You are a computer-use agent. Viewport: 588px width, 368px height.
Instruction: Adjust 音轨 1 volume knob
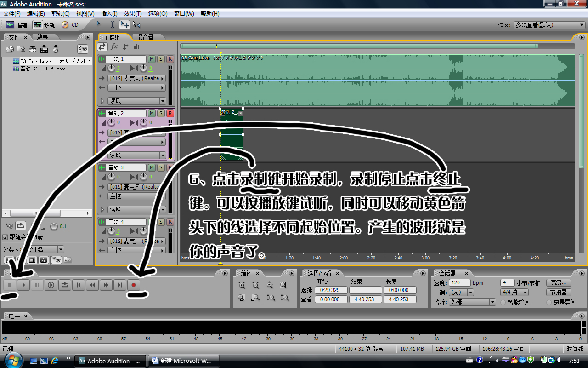pyautogui.click(x=112, y=69)
